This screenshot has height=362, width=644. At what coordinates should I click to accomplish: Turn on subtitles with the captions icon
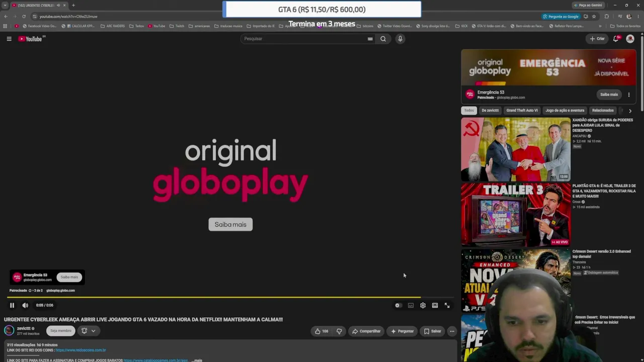[x=411, y=305]
